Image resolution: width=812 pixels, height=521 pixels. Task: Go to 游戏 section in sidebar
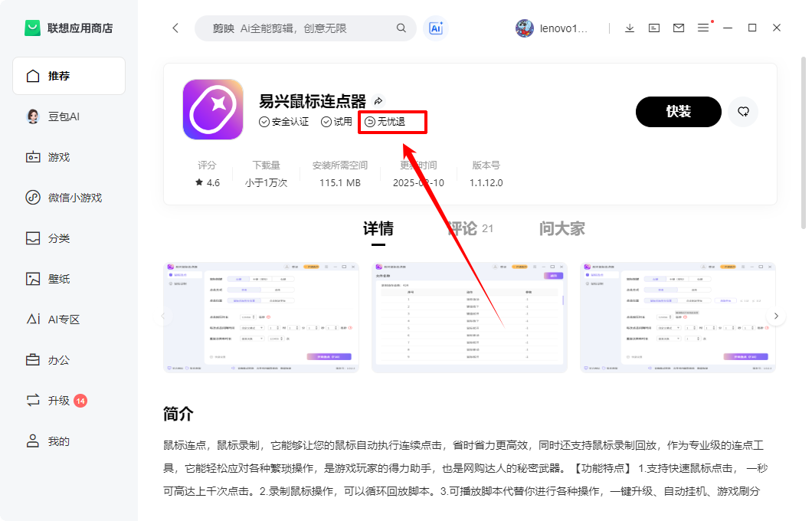pyautogui.click(x=69, y=157)
